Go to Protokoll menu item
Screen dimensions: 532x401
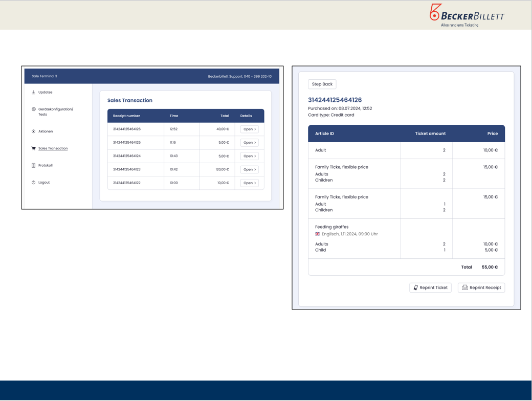click(x=45, y=165)
